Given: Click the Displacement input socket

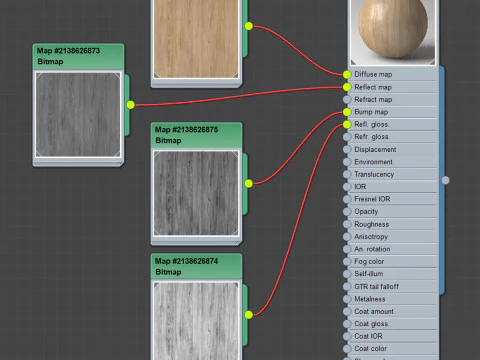Looking at the screenshot, I should coord(347,149).
